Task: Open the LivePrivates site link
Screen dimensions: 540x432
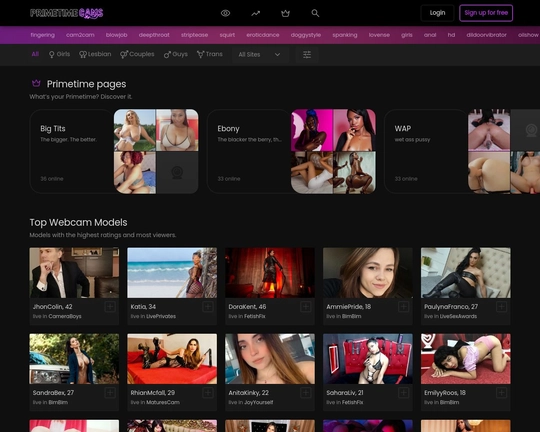Action: (x=161, y=316)
